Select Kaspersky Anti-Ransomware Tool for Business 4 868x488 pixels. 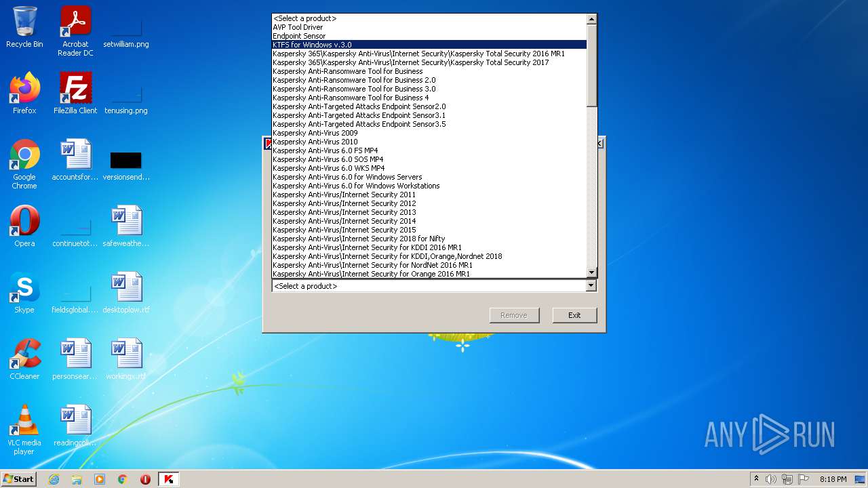[429, 98]
